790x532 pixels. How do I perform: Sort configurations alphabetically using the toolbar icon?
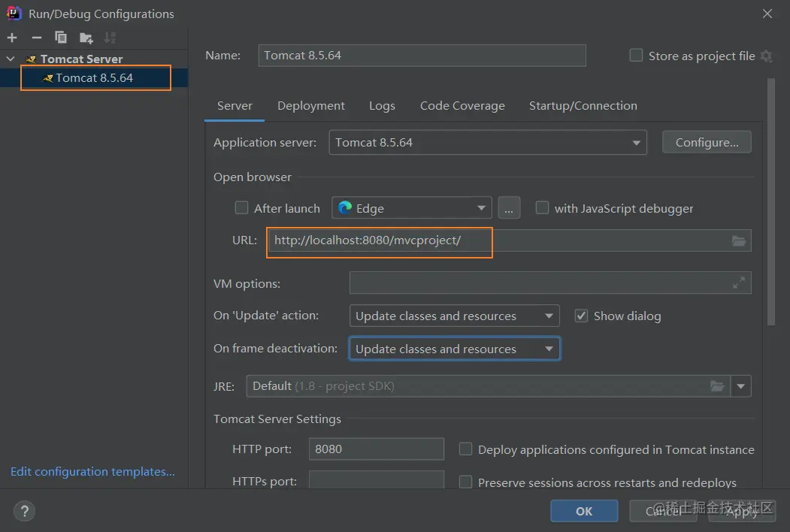coord(110,38)
